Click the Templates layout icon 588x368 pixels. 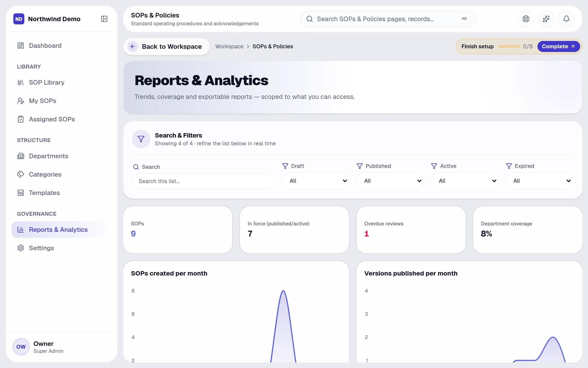tap(21, 193)
